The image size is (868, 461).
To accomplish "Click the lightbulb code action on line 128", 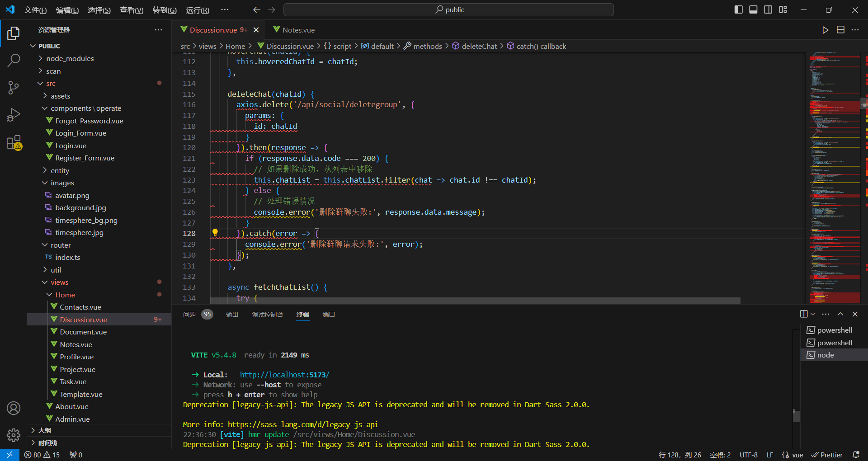I will 215,233.
